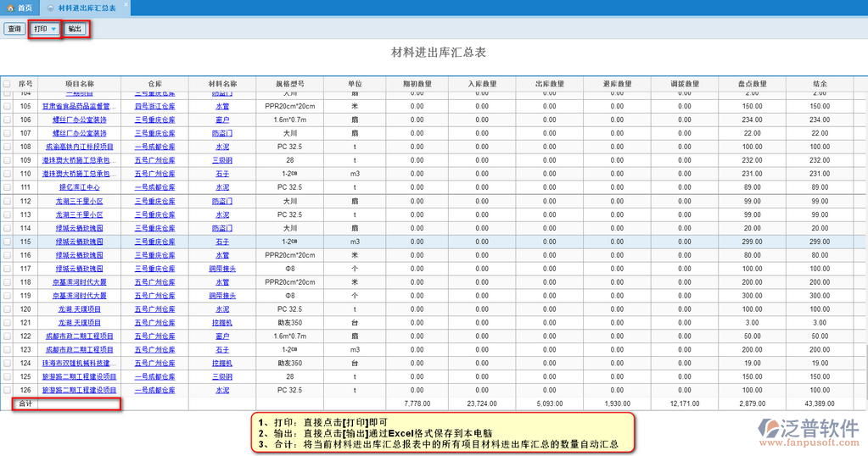Click the home icon on 首页 tab
Screen dimensions: 868x456
(10, 8)
